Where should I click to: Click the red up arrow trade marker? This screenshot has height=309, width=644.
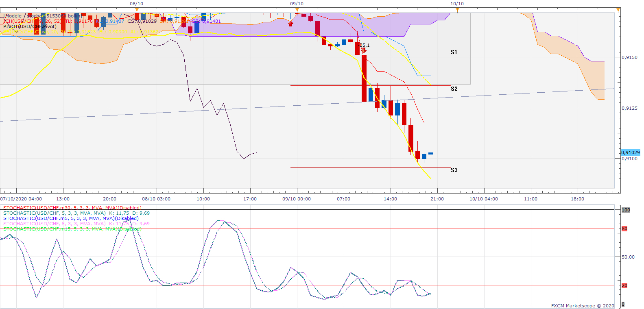click(x=290, y=24)
